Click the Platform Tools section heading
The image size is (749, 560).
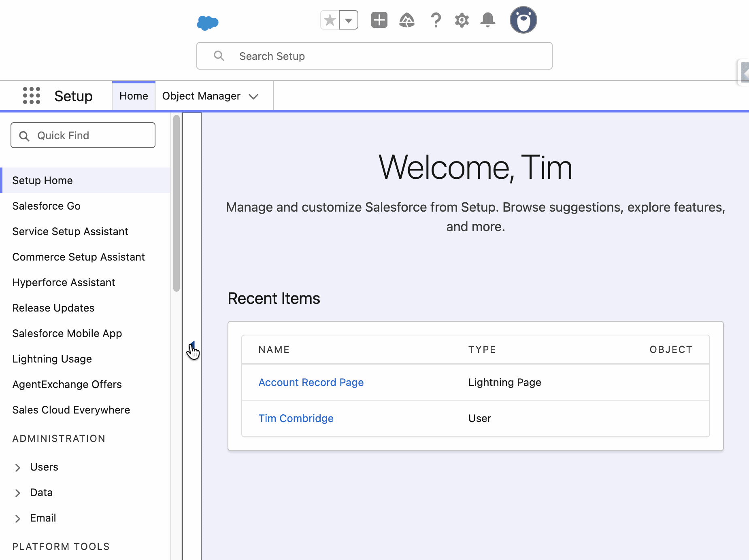coord(61,547)
